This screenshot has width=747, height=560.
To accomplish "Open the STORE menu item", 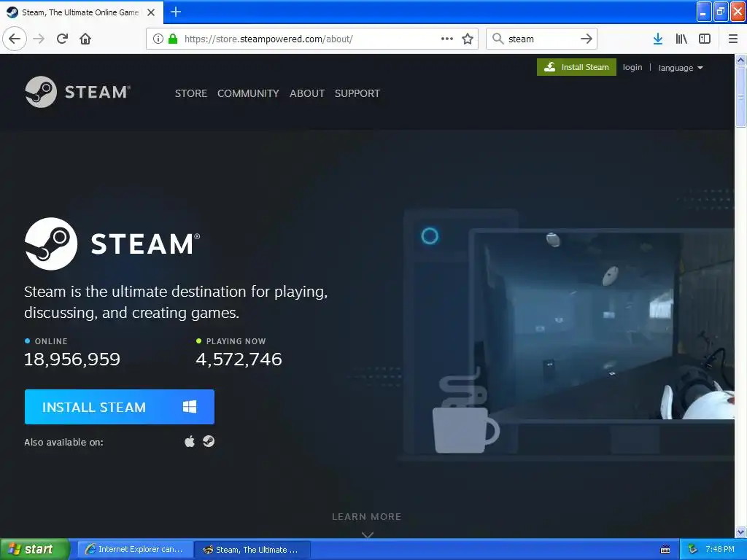I will pos(191,93).
